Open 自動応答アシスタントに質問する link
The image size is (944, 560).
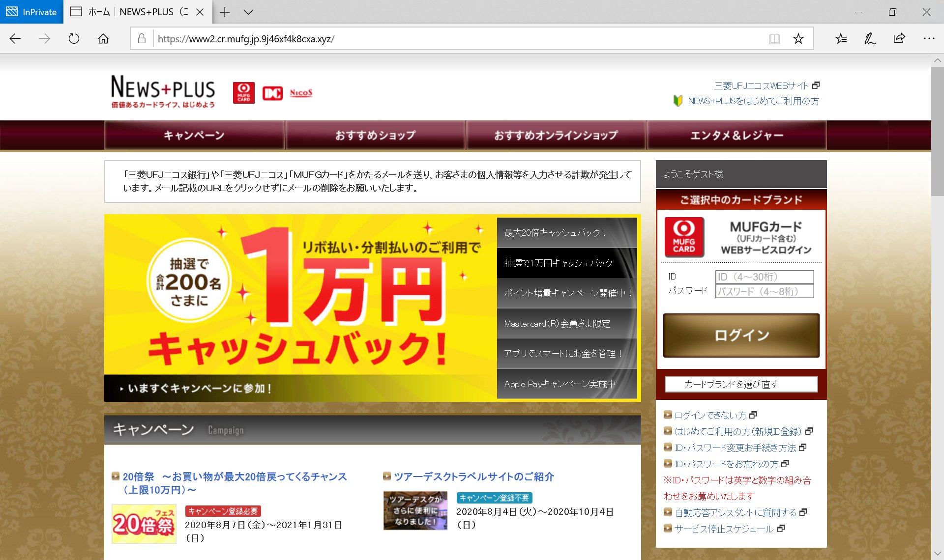tap(736, 513)
